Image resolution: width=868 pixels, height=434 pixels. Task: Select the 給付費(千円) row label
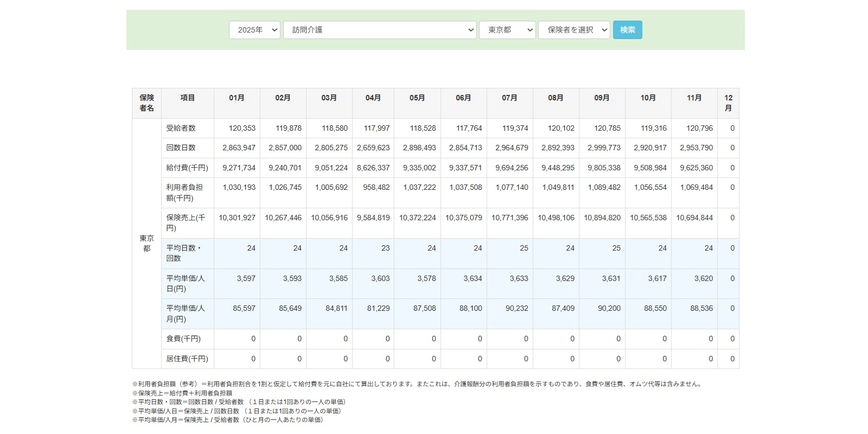187,168
